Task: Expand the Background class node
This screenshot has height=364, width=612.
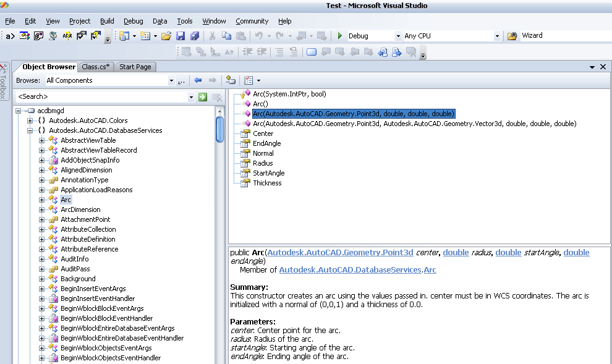Action: [x=42, y=279]
